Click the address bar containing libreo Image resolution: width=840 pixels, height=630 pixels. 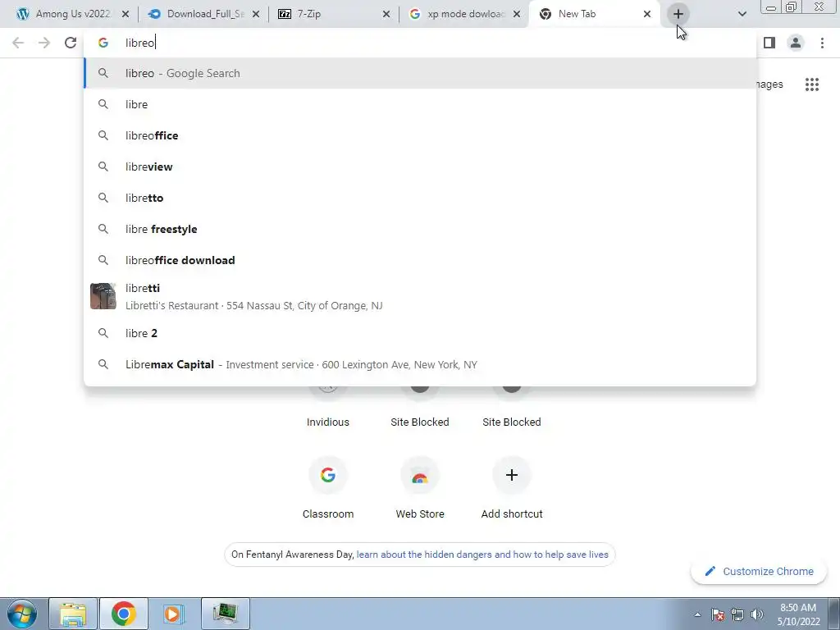[420, 43]
